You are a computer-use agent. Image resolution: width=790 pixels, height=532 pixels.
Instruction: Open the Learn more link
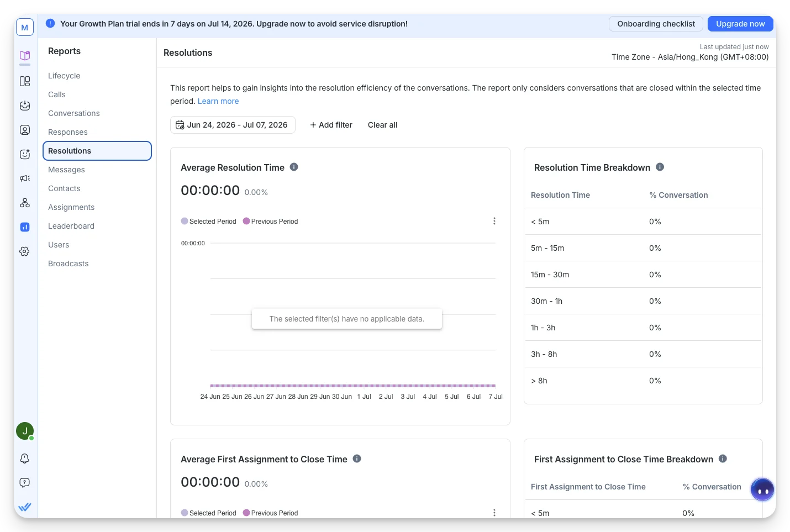click(x=218, y=101)
